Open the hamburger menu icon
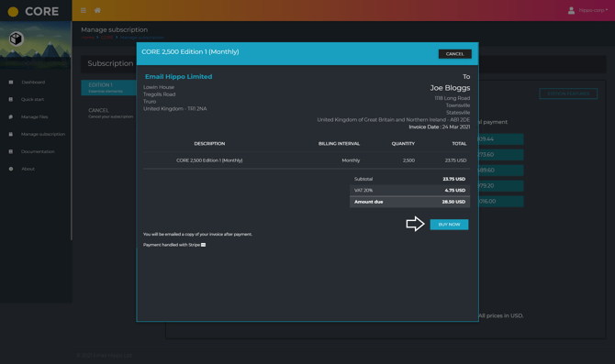The width and height of the screenshot is (615, 364). [84, 11]
